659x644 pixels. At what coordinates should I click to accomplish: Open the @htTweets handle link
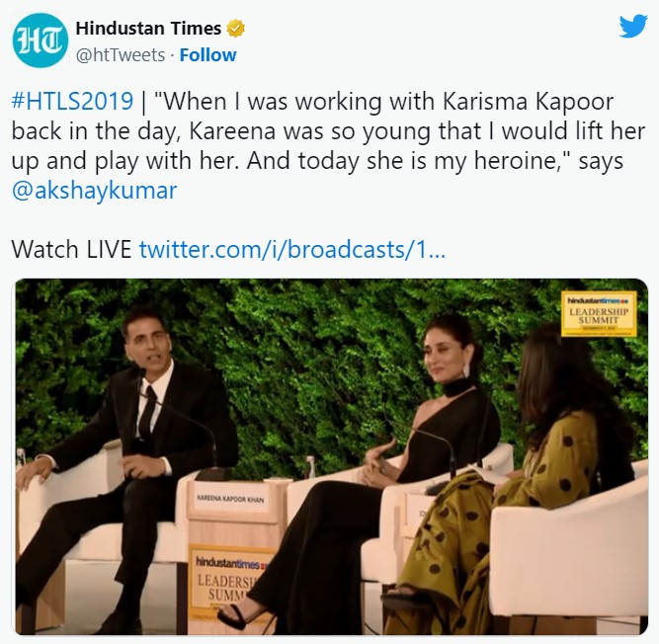(121, 55)
